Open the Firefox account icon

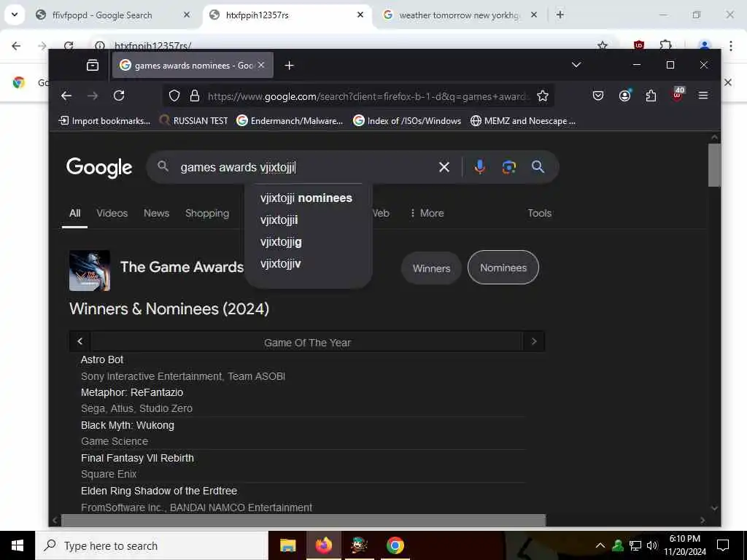[624, 96]
